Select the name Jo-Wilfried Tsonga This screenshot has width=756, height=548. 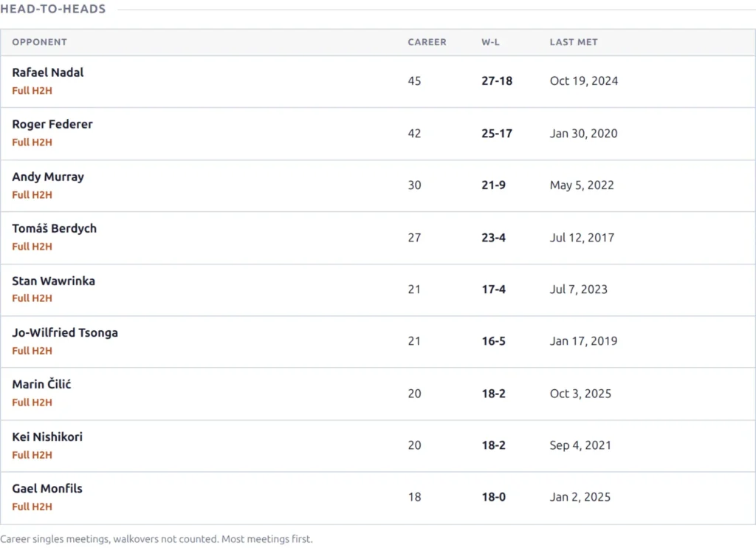pyautogui.click(x=65, y=332)
